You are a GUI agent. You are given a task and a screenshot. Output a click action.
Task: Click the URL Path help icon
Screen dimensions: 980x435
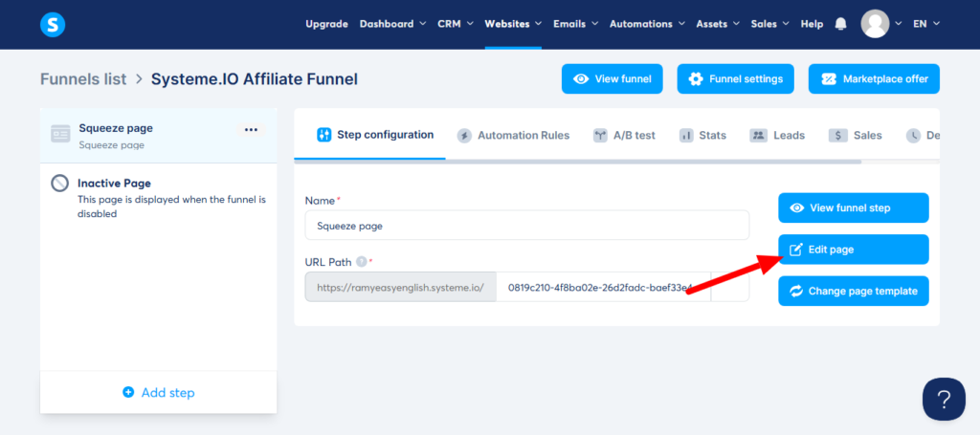point(361,262)
